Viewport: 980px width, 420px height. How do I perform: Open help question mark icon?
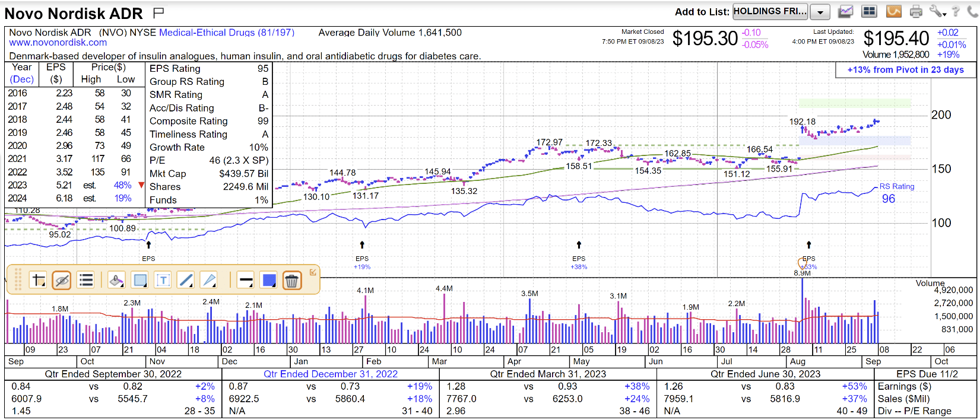956,11
